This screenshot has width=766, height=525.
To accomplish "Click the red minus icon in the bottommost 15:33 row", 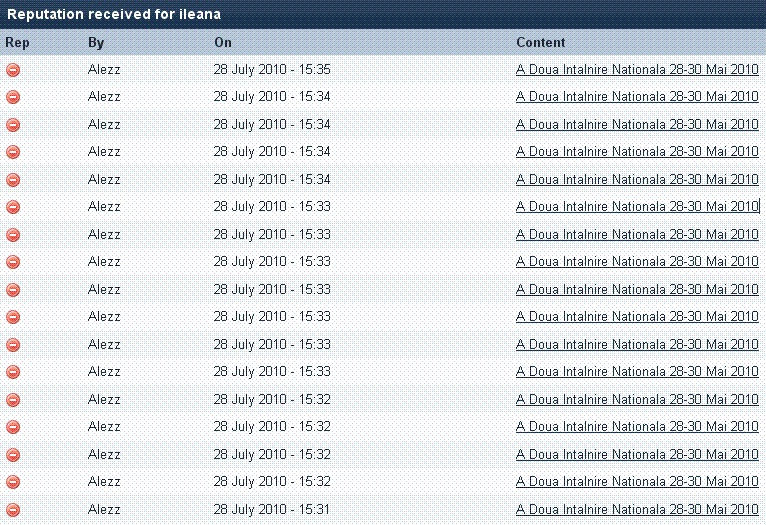I will coord(13,372).
